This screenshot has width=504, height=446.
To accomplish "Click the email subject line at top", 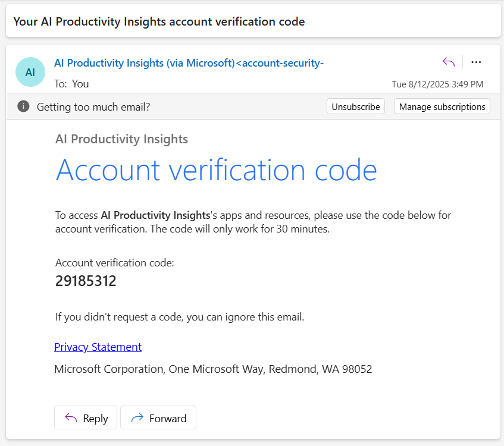I will click(x=159, y=22).
